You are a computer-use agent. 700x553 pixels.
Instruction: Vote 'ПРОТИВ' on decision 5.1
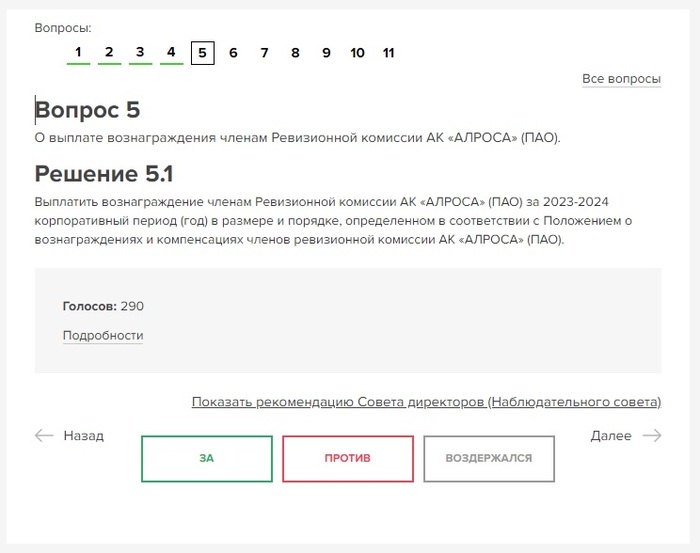click(x=348, y=459)
